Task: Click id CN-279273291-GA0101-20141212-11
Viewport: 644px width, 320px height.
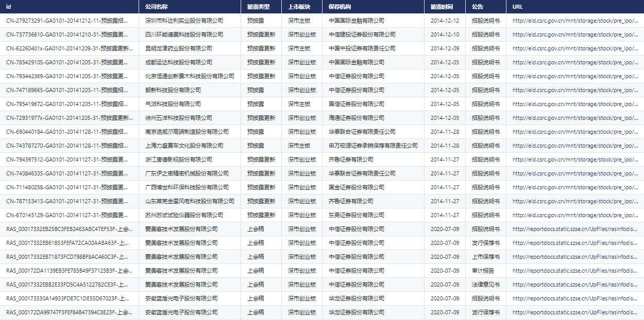Action: [x=67, y=21]
